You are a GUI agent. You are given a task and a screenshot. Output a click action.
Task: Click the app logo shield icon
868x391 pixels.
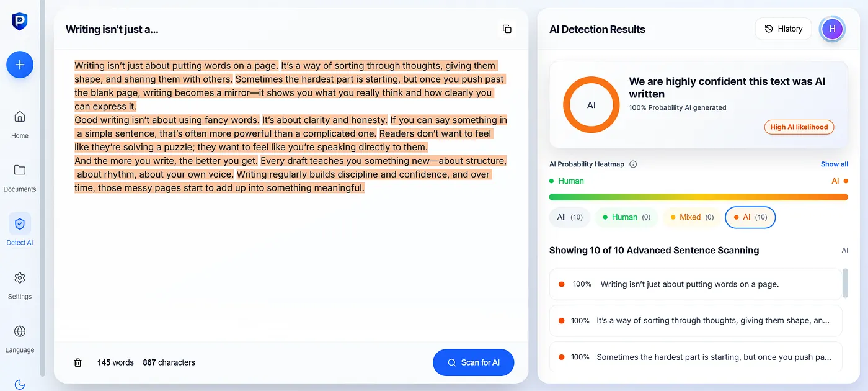click(20, 21)
